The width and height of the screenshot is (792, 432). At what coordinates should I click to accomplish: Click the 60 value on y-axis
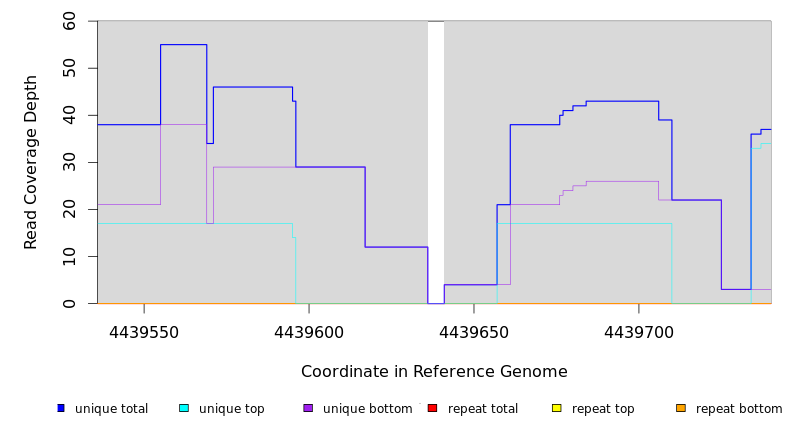[69, 21]
